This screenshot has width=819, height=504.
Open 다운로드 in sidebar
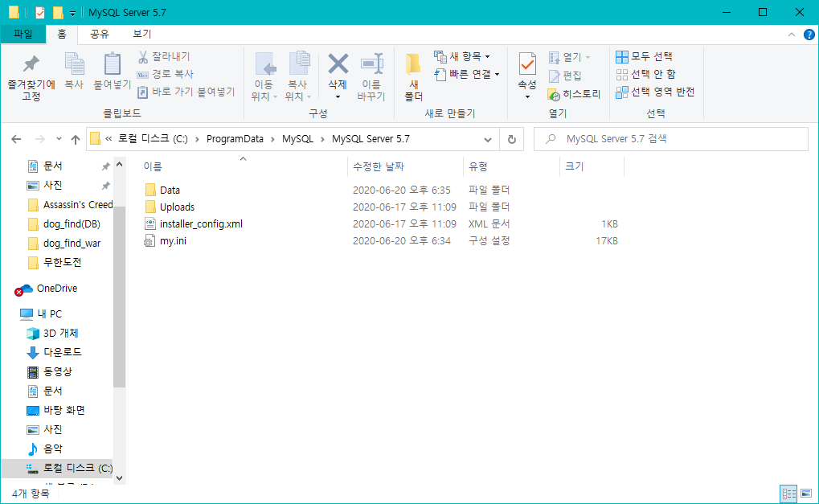click(x=55, y=352)
